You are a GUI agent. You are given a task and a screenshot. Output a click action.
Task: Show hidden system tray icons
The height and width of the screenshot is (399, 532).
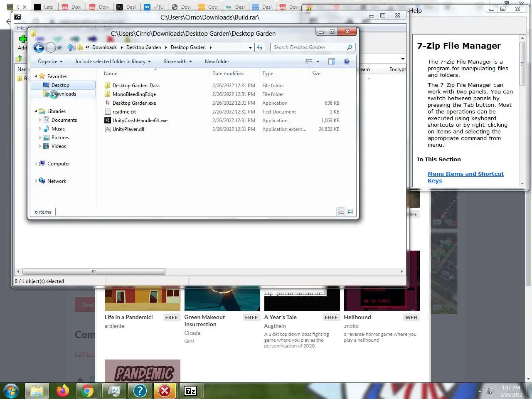coord(480,391)
